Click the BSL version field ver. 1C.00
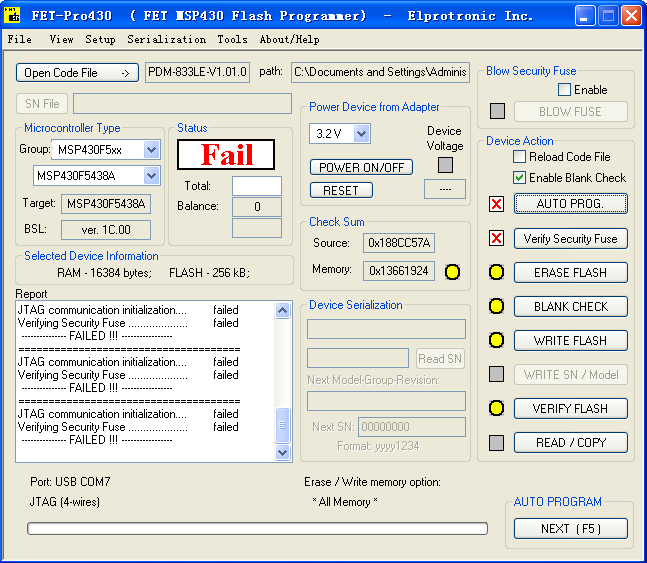Viewport: 647px width, 563px height. tap(106, 229)
